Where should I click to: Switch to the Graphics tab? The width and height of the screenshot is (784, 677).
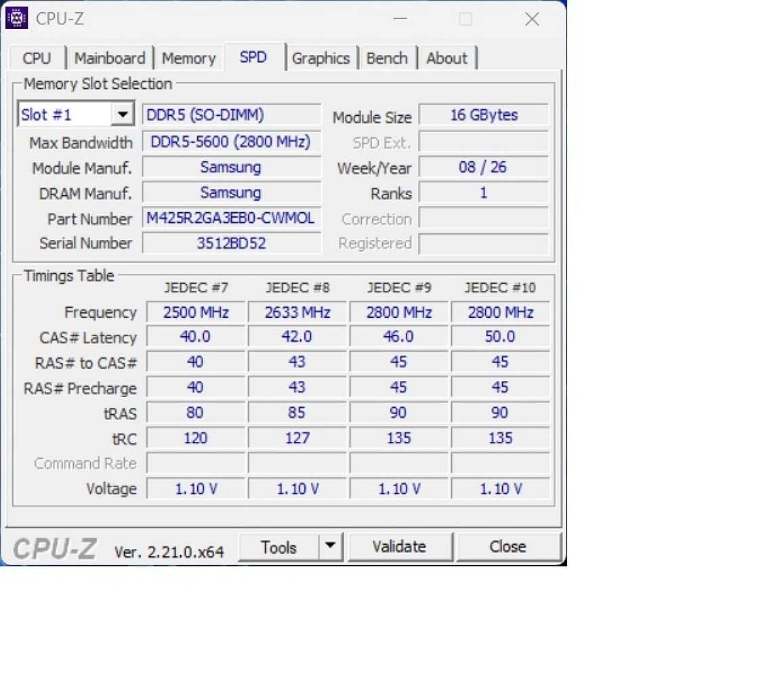pyautogui.click(x=321, y=58)
